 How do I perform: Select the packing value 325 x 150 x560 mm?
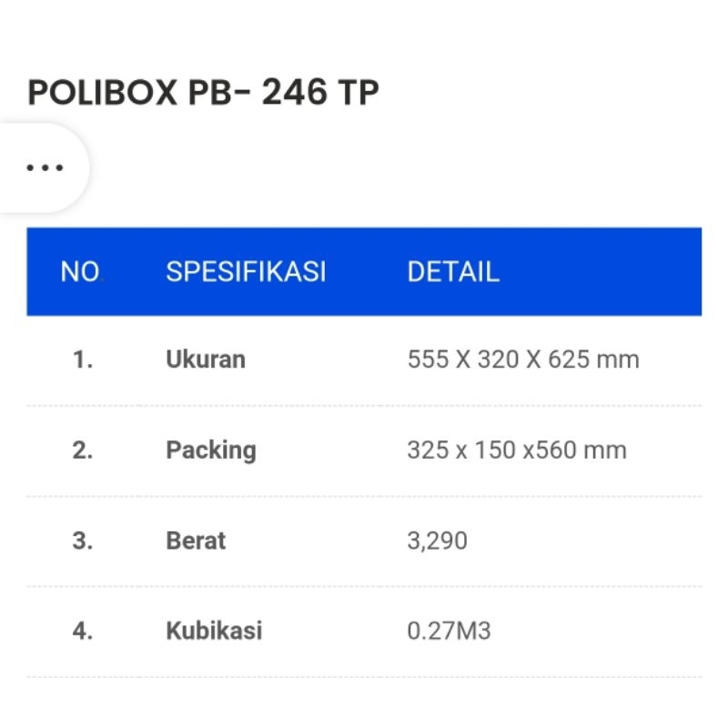pyautogui.click(x=517, y=450)
